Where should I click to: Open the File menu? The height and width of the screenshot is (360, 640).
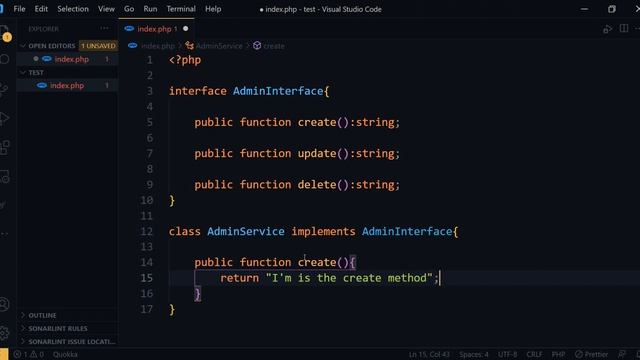tap(19, 9)
